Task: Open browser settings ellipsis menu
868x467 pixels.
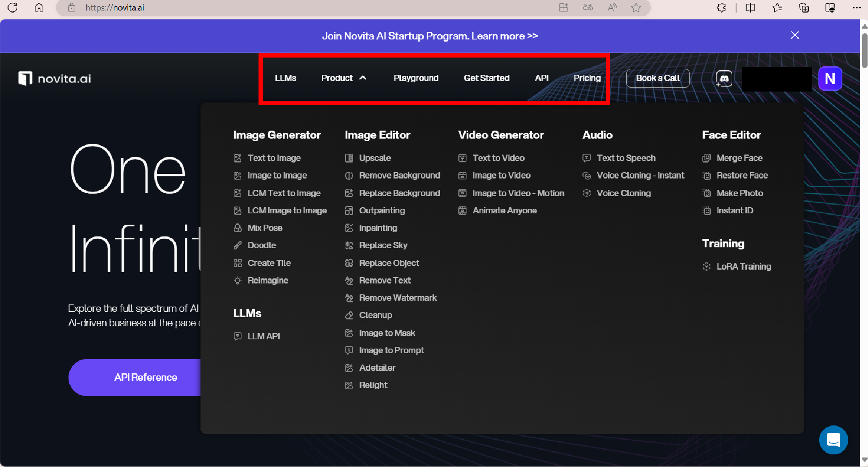Action: click(x=856, y=8)
